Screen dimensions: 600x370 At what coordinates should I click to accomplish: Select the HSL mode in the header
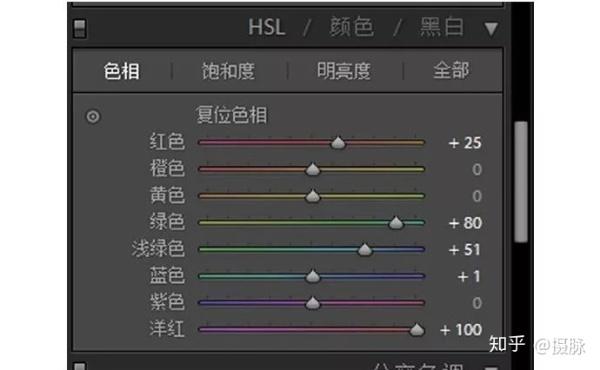click(x=267, y=28)
